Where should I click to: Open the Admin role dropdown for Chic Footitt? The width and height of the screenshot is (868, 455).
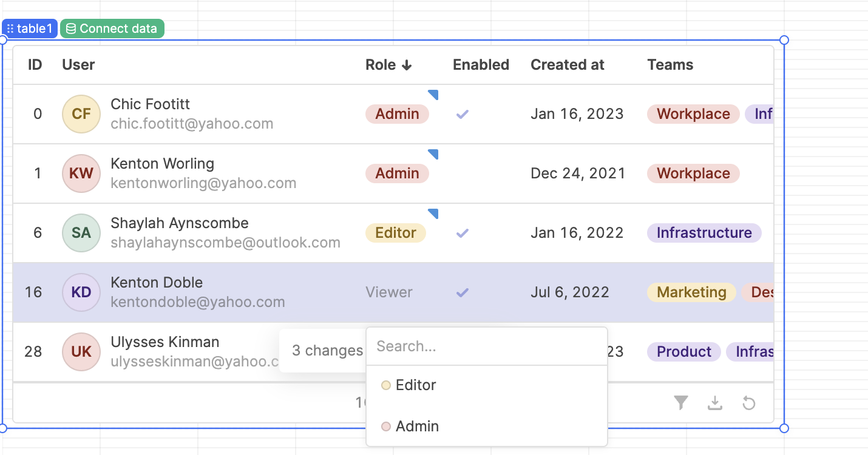(397, 114)
